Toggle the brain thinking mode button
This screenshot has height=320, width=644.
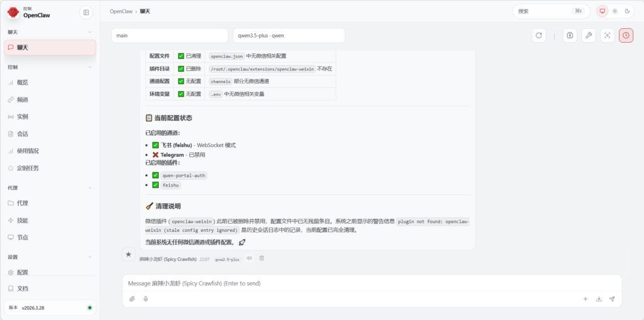(570, 35)
